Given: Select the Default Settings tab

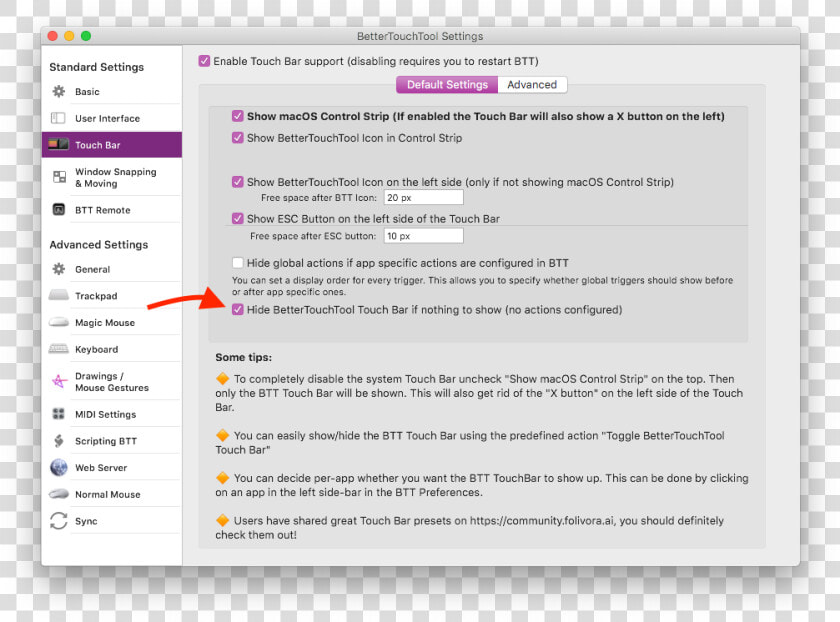Looking at the screenshot, I should (447, 85).
